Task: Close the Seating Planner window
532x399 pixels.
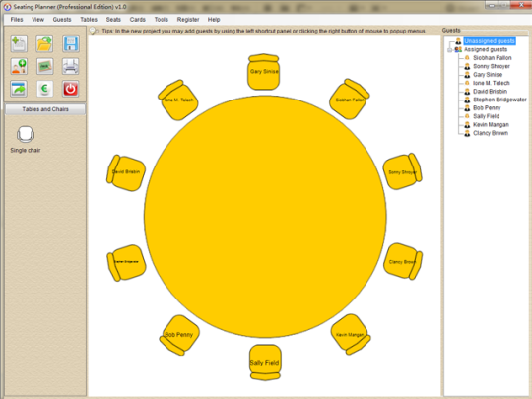Action: click(x=521, y=5)
